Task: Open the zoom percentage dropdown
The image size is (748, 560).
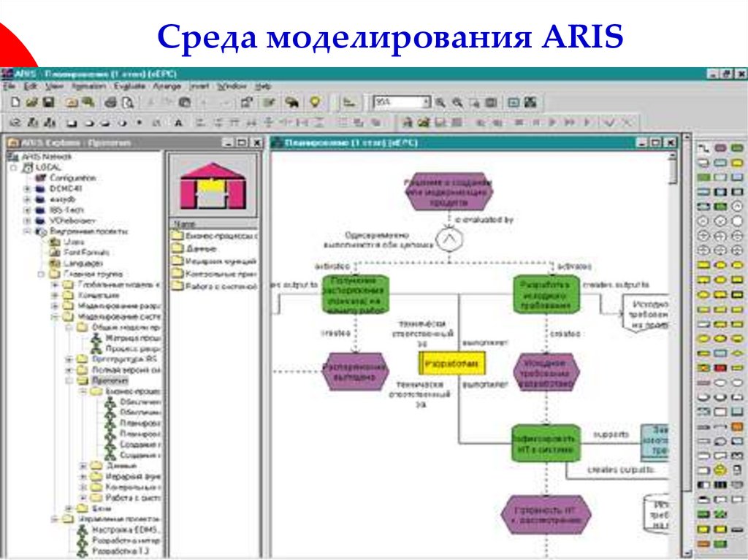Action: coord(426,102)
